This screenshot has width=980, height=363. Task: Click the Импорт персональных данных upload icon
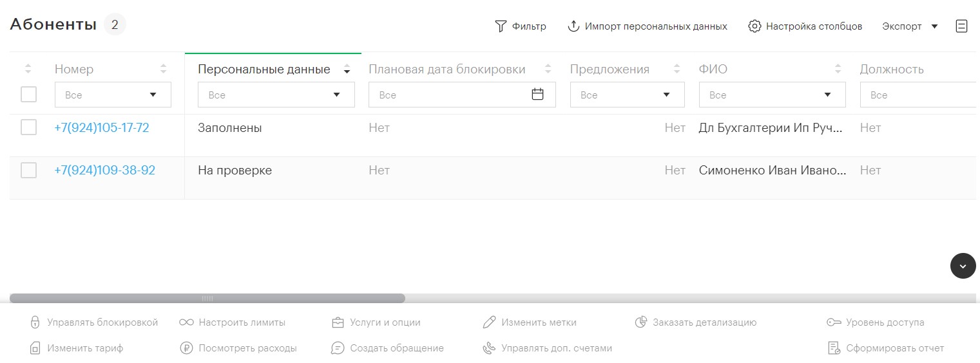coord(573,26)
